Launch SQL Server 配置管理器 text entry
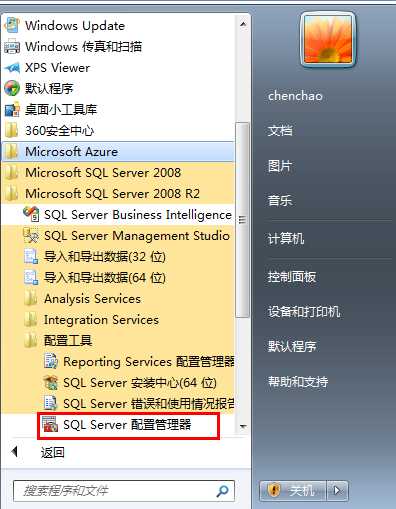The width and height of the screenshot is (396, 509). coord(127,425)
